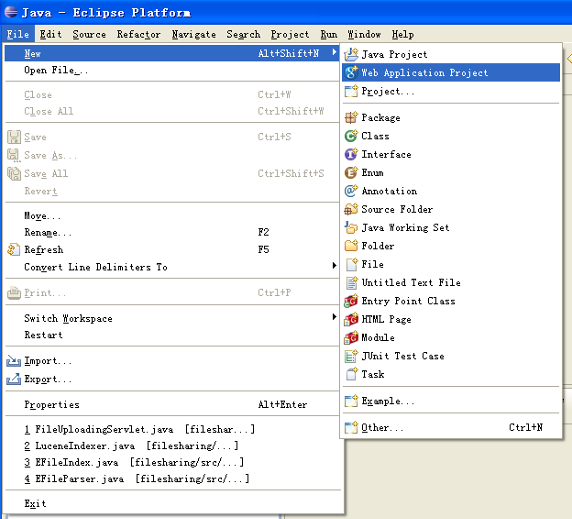Click the Task icon
The width and height of the screenshot is (572, 519).
351,374
